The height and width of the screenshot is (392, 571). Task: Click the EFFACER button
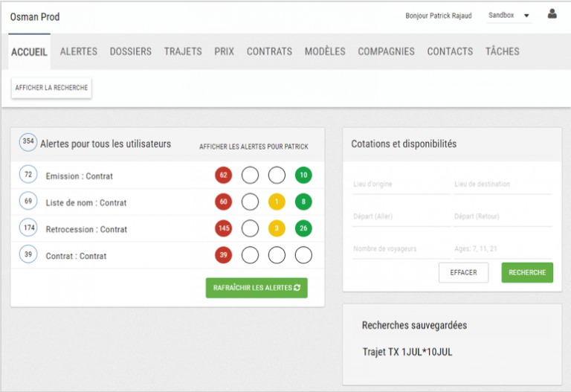click(x=463, y=272)
